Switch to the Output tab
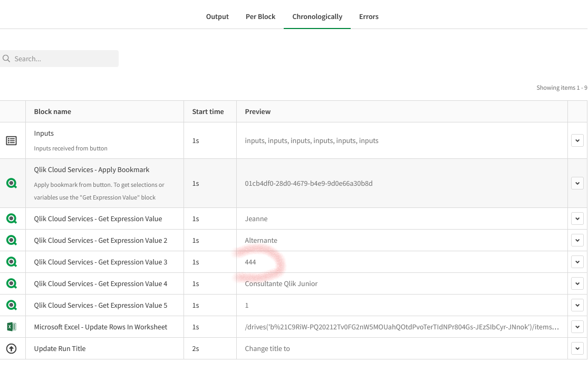The width and height of the screenshot is (588, 370). coord(217,16)
